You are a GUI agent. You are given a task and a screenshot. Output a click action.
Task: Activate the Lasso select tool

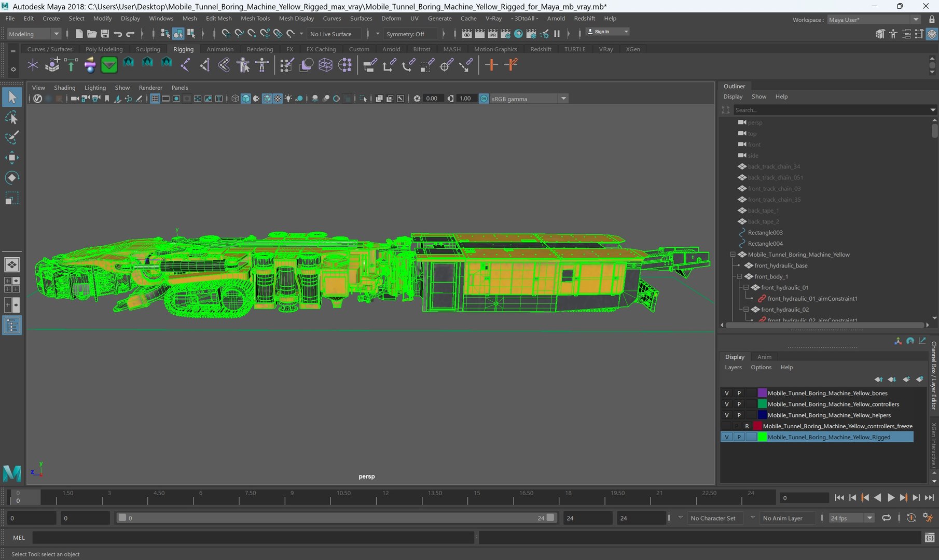12,118
